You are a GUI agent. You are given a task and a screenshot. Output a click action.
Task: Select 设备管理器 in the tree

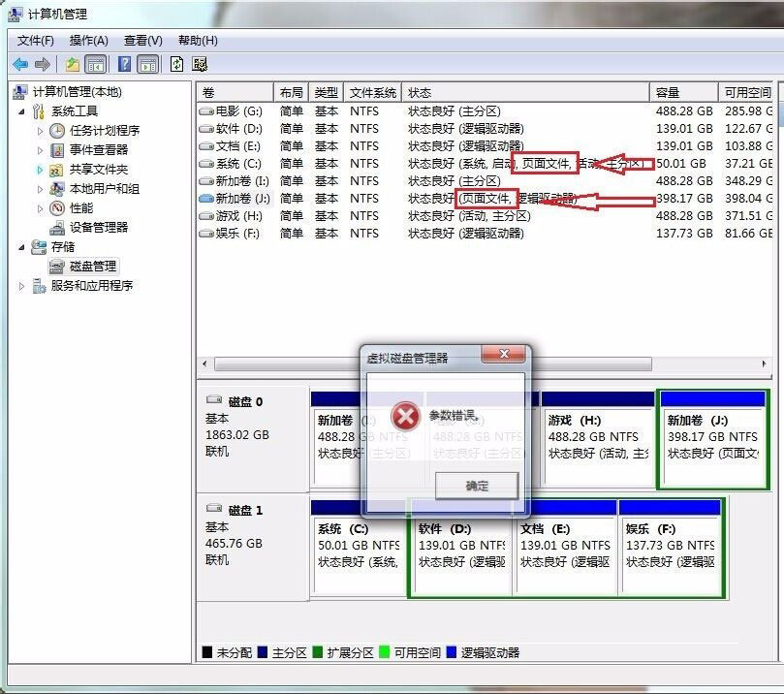[99, 228]
